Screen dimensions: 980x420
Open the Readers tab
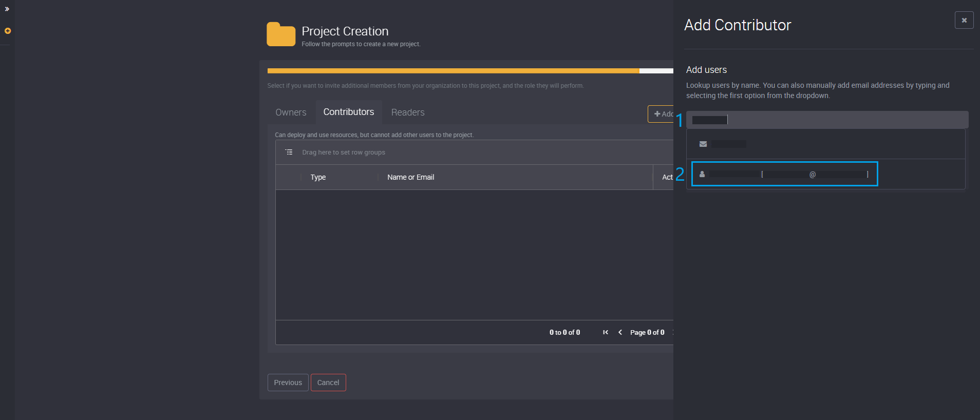(408, 112)
